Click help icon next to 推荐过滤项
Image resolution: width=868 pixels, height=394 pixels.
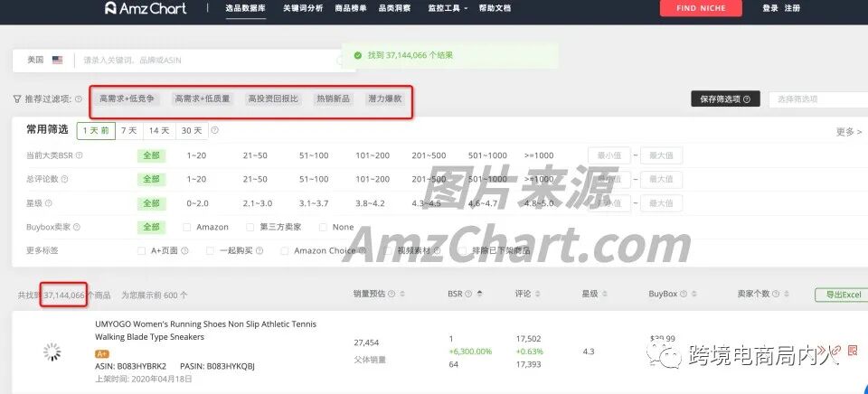tap(78, 99)
